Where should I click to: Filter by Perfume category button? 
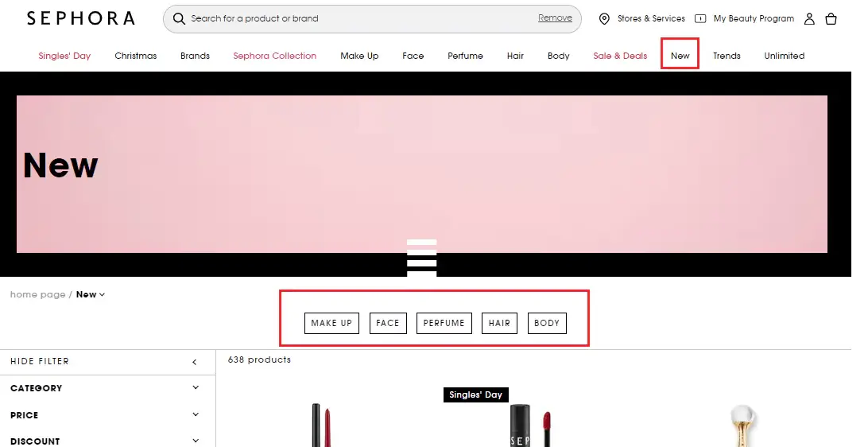point(444,323)
